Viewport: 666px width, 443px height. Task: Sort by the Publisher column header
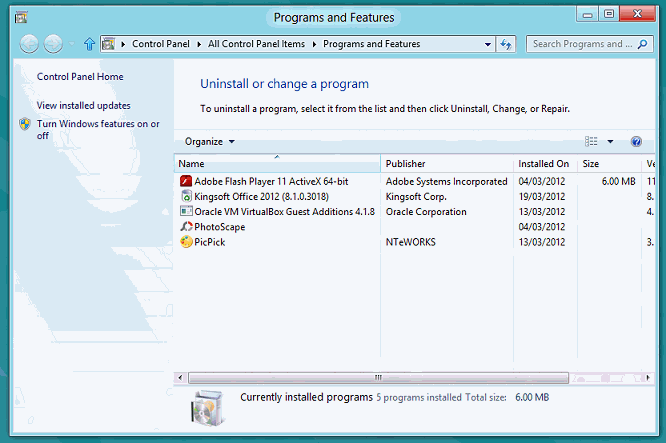pos(447,164)
